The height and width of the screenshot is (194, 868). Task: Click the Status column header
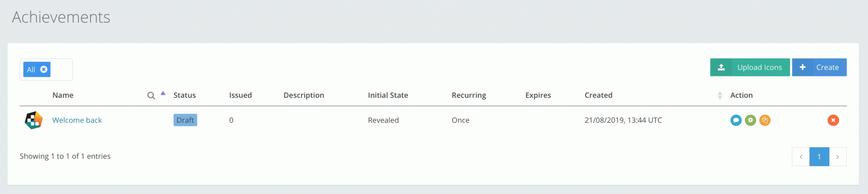[184, 95]
